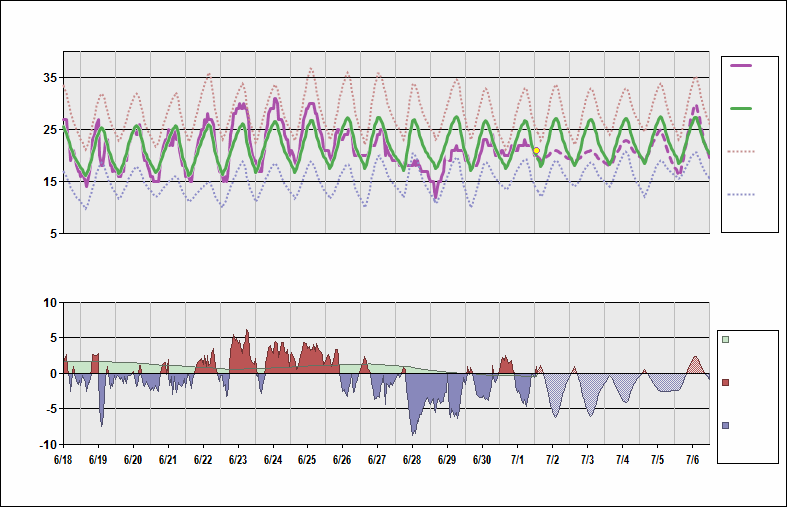787x507 pixels.
Task: Click the 10 value on lower y-axis
Action: 49,302
